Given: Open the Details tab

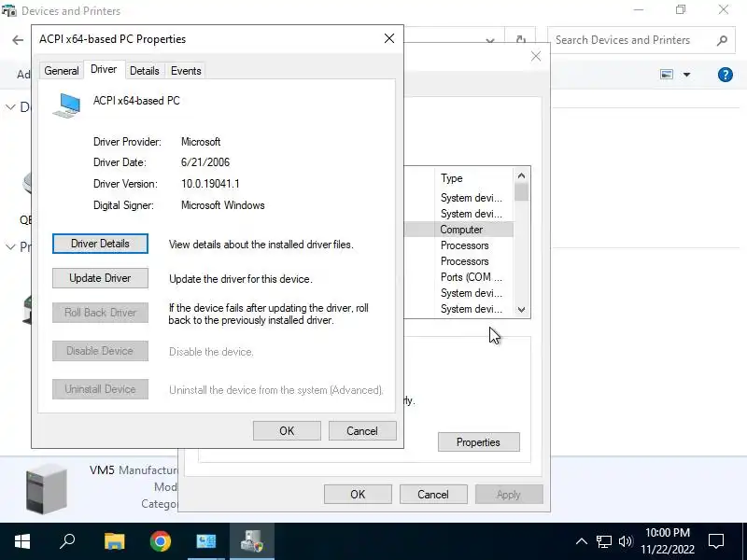Looking at the screenshot, I should point(145,71).
